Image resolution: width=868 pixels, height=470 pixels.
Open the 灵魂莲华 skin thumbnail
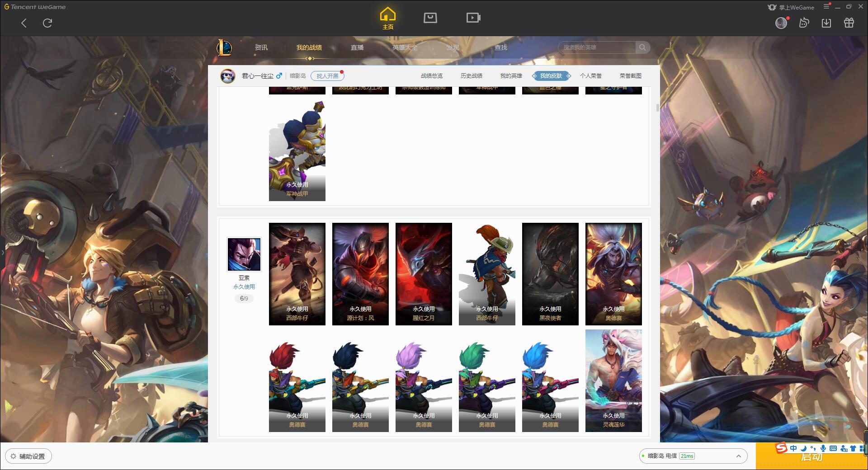[x=613, y=381]
